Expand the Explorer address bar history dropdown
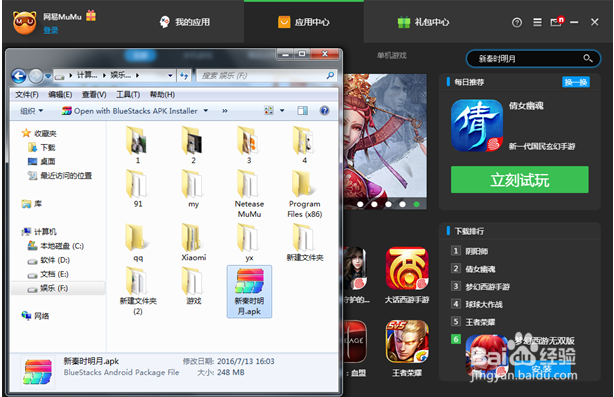 [170, 76]
